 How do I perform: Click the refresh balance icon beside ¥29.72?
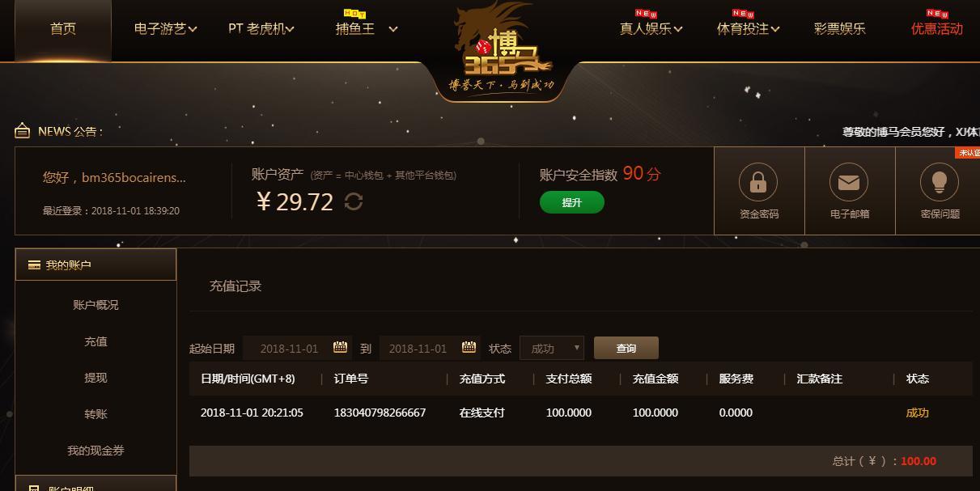pyautogui.click(x=354, y=201)
